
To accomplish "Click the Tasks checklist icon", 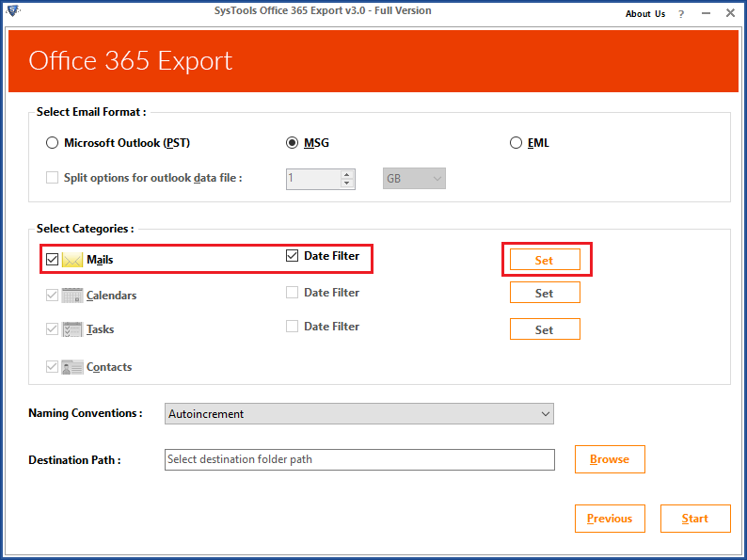I will [x=72, y=329].
